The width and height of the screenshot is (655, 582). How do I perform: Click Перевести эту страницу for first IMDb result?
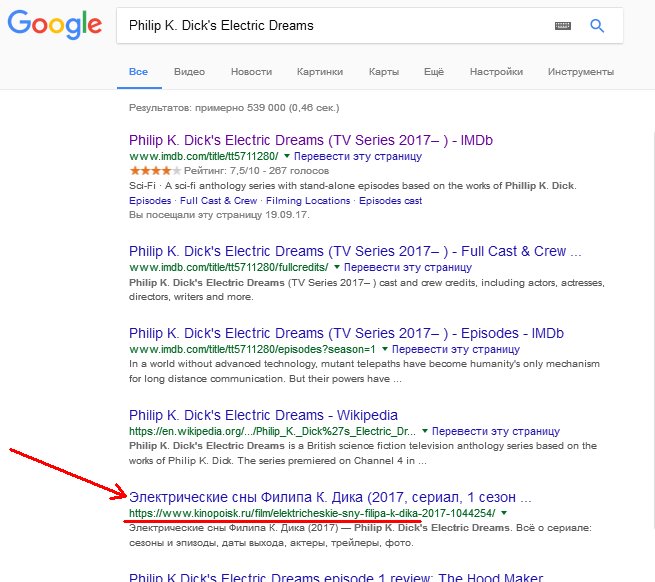(358, 156)
